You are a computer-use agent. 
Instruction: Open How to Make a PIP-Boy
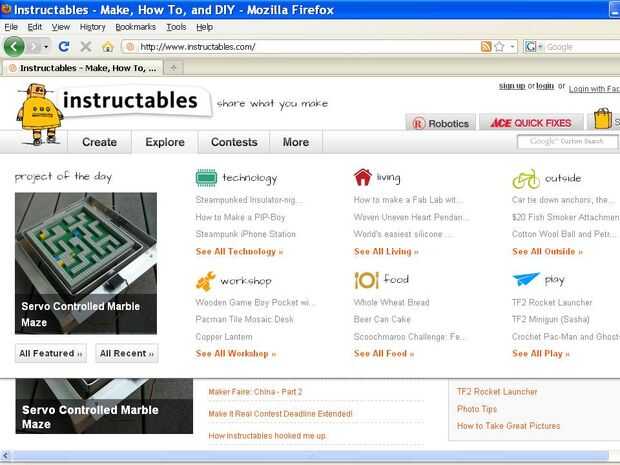(x=240, y=217)
